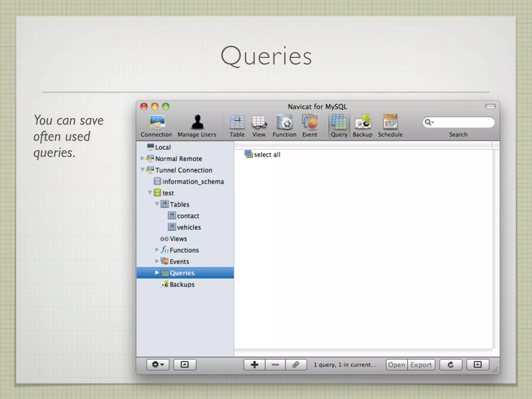Click the window resize grip
532x399 pixels.
[495, 370]
